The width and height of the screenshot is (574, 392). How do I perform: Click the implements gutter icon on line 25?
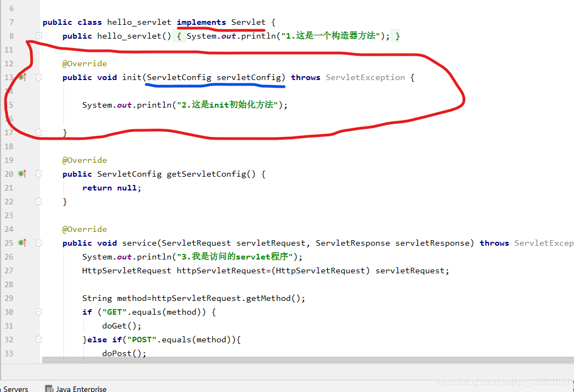click(x=22, y=242)
